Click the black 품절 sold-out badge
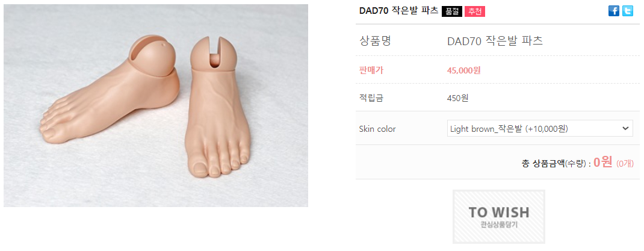Viewport: 644px width, 251px height. [452, 11]
